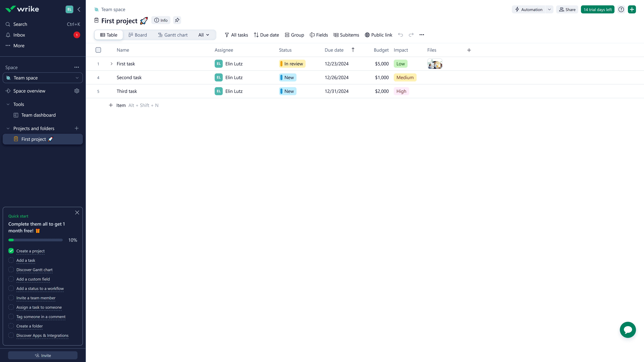Expand the First task subitems
This screenshot has width=644, height=362.
(x=112, y=64)
